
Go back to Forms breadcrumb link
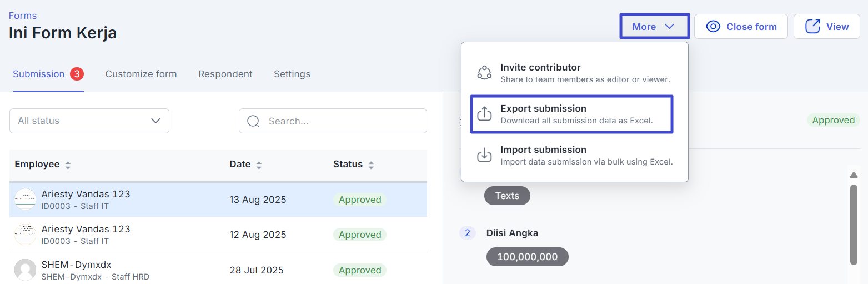(23, 16)
